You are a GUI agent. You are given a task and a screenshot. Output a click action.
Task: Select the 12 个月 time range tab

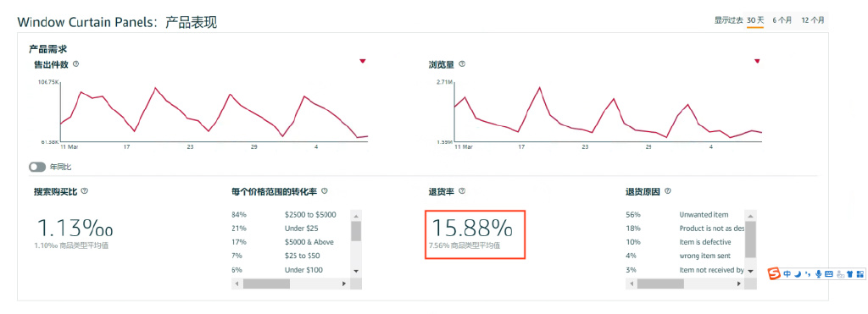pos(813,20)
